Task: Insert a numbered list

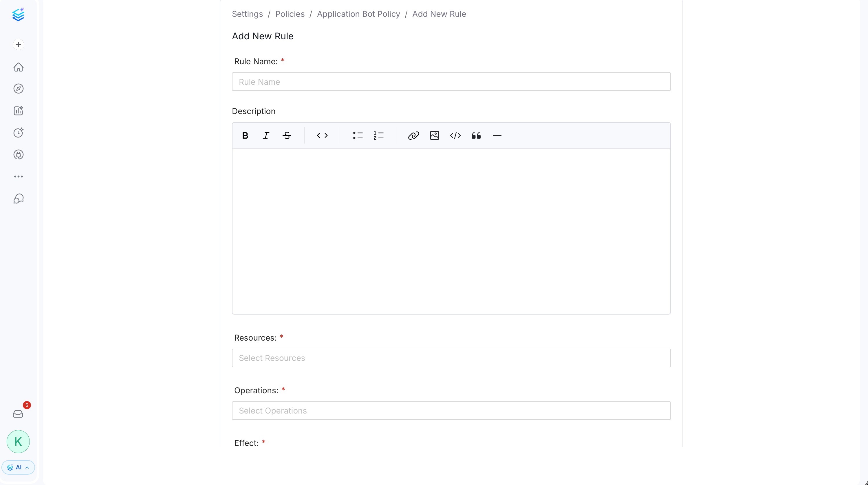Action: tap(378, 135)
